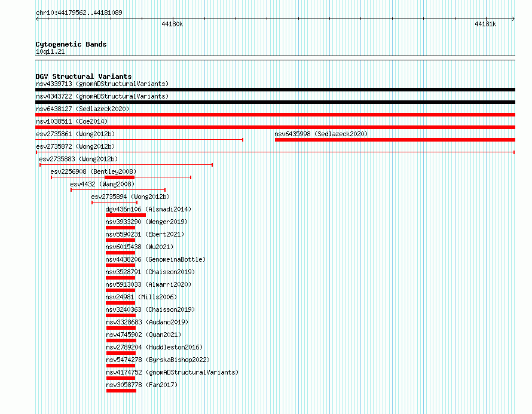Click the thin red line under esv2735861
Image resolution: width=532 pixels, height=414 pixels.
pos(139,140)
